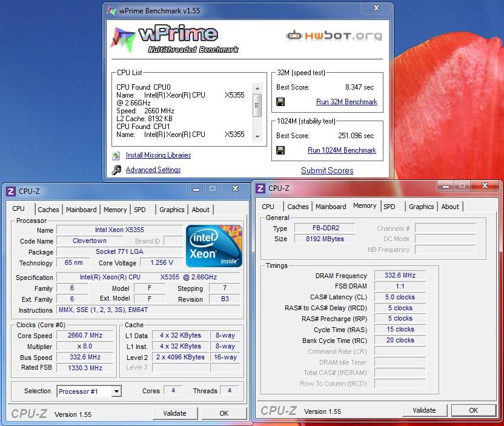The height and width of the screenshot is (426, 504).
Task: Click the Core Speed value 2660.7 MHz
Action: (85, 335)
